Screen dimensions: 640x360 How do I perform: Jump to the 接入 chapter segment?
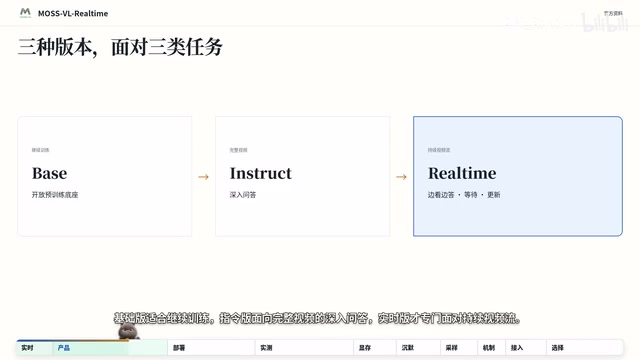tap(526, 348)
